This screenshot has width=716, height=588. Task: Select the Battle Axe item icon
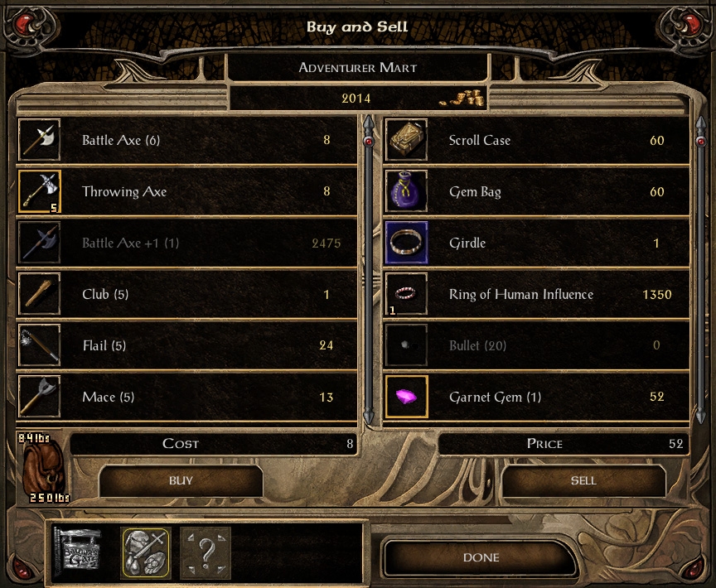point(39,140)
